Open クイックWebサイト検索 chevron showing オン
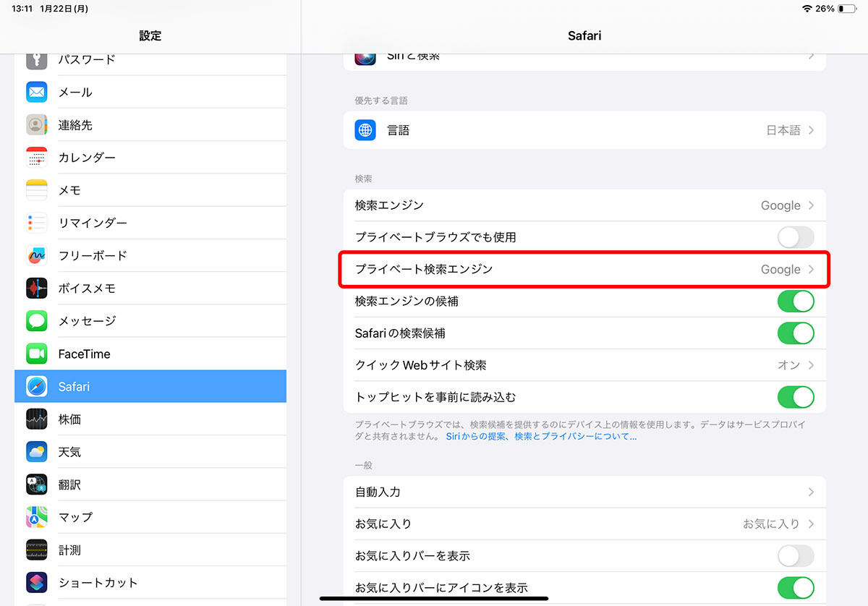 click(811, 365)
